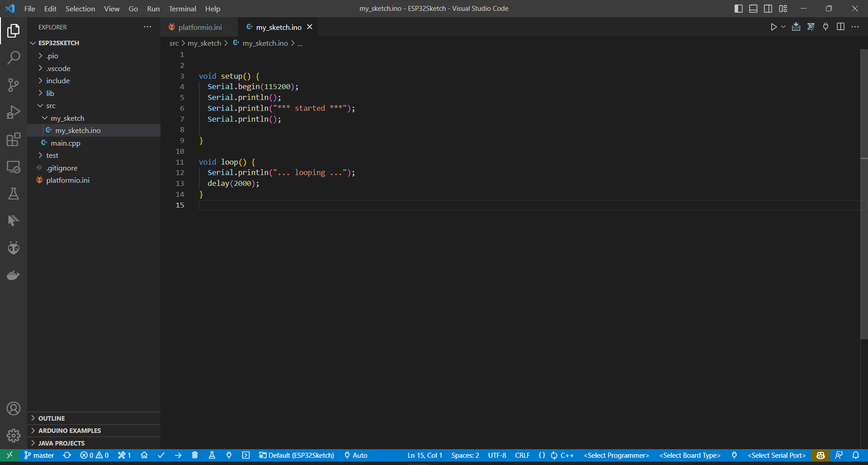Open the Selection menu
The height and width of the screenshot is (465, 868).
pyautogui.click(x=80, y=9)
